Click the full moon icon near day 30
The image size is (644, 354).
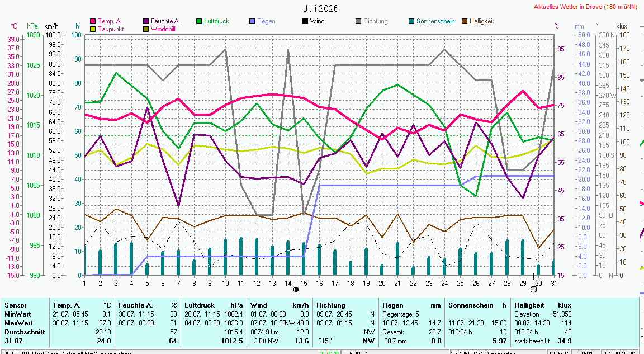click(x=533, y=290)
